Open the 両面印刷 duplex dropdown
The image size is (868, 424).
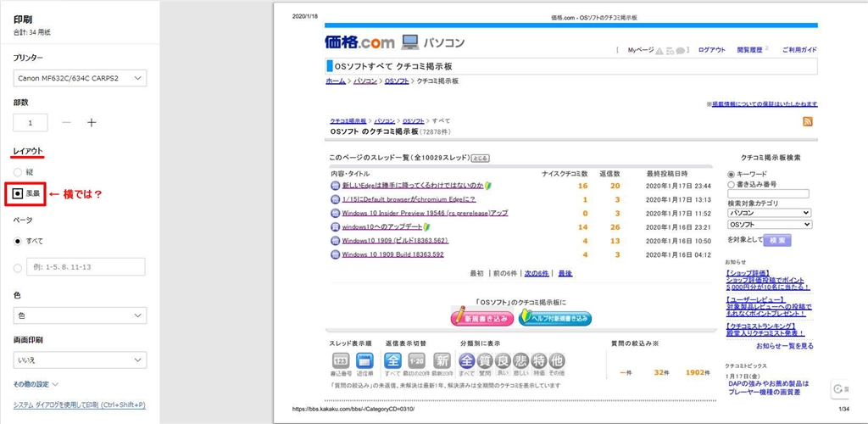(80, 360)
